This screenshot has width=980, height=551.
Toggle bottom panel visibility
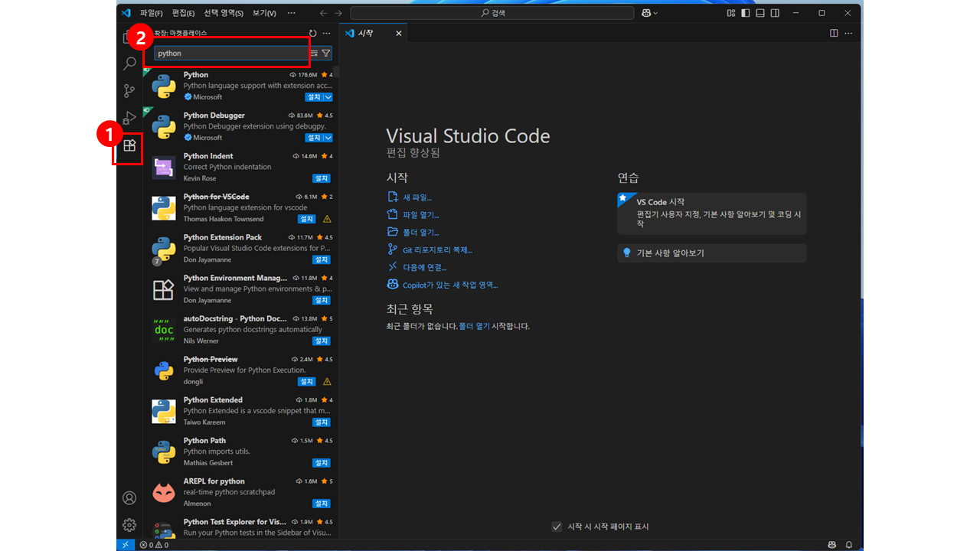click(x=760, y=13)
